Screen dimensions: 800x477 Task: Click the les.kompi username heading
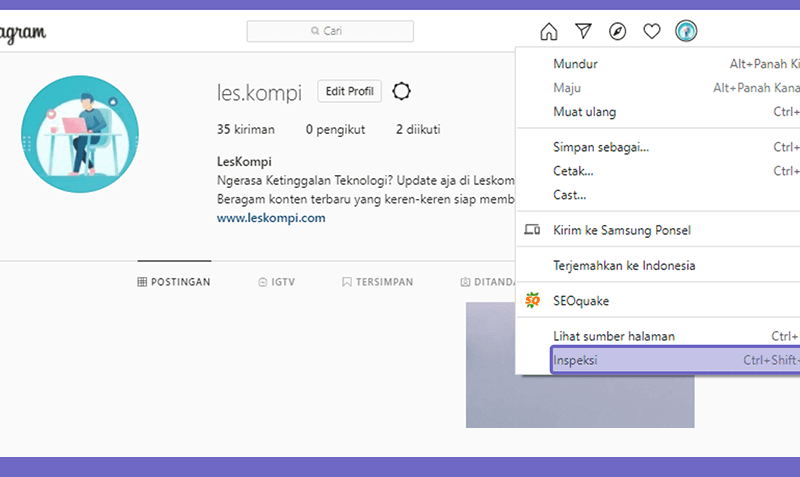tap(259, 92)
